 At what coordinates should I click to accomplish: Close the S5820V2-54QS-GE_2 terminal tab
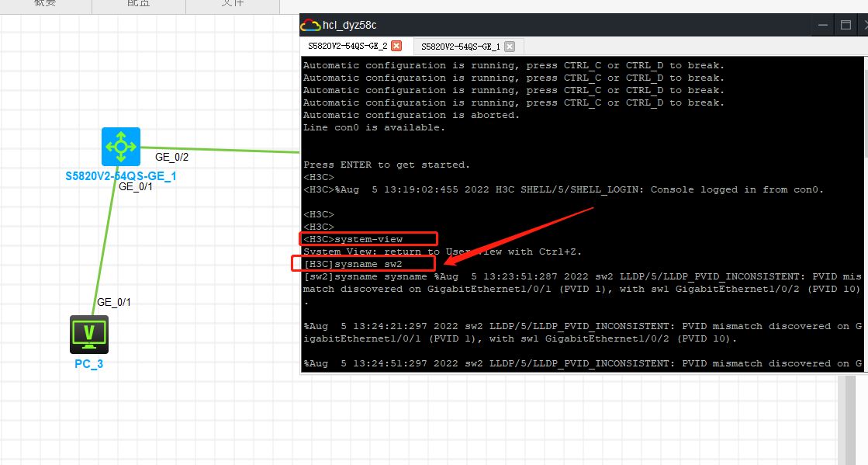(x=396, y=46)
